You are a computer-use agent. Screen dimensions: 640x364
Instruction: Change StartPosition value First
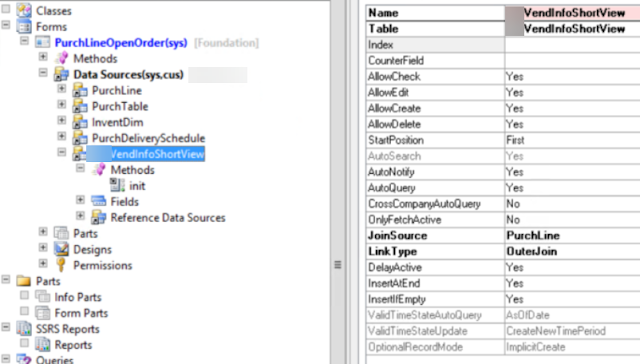tap(572, 140)
